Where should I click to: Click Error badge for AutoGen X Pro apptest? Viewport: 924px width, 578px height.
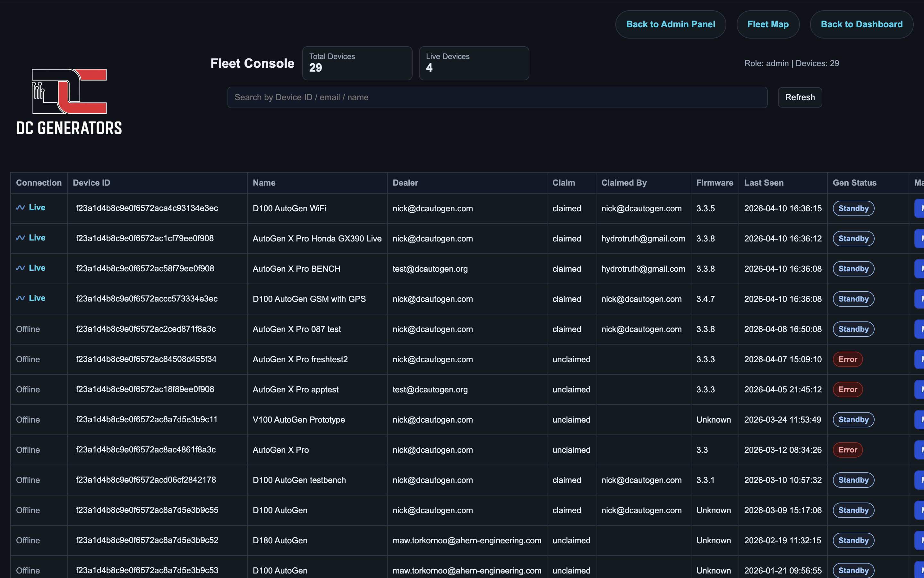click(x=848, y=390)
